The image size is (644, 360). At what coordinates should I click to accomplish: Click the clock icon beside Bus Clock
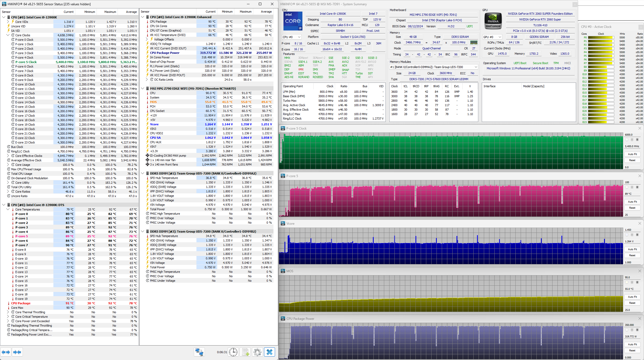[x=9, y=147]
